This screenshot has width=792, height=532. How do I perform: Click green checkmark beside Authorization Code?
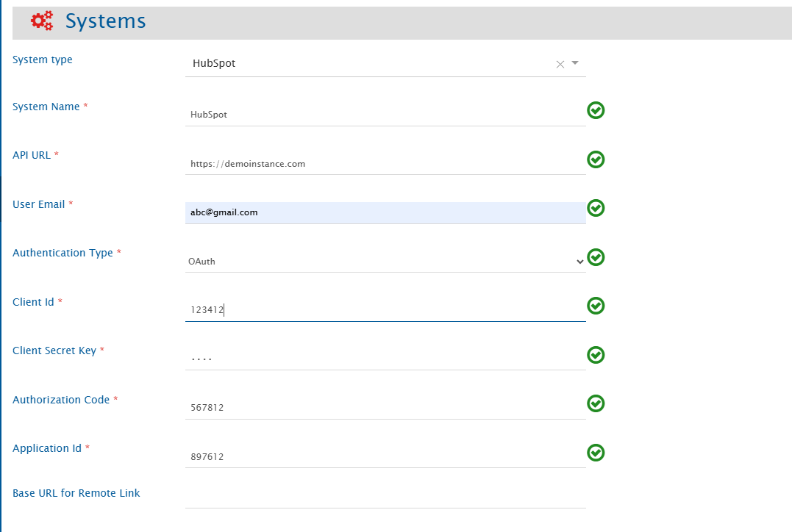coord(596,403)
